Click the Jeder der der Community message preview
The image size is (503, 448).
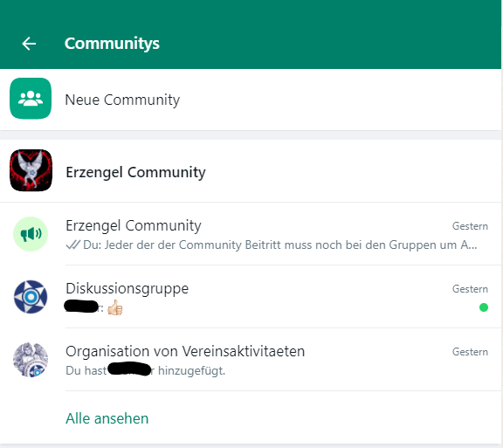[280, 245]
